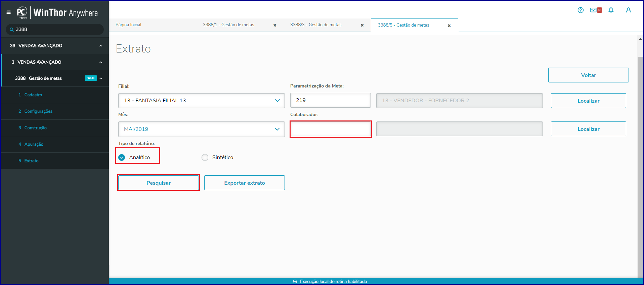Click the Exportar extrato button
Viewport: 644px width, 285px height.
coord(245,183)
